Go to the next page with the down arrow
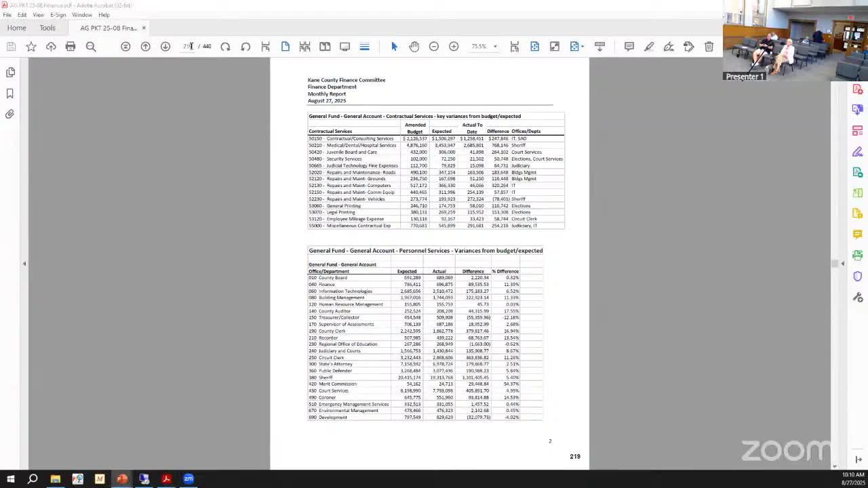This screenshot has height=488, width=868. click(x=165, y=46)
